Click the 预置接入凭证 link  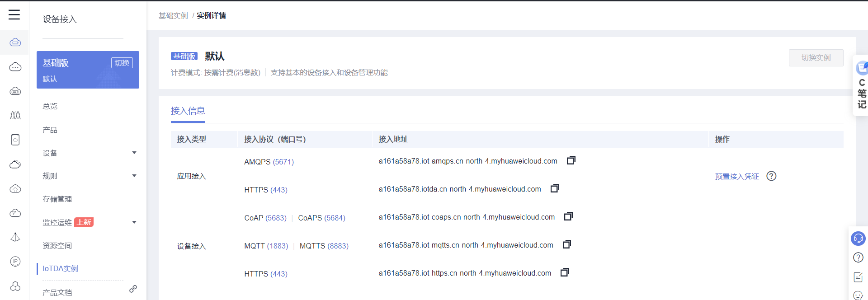pos(737,177)
